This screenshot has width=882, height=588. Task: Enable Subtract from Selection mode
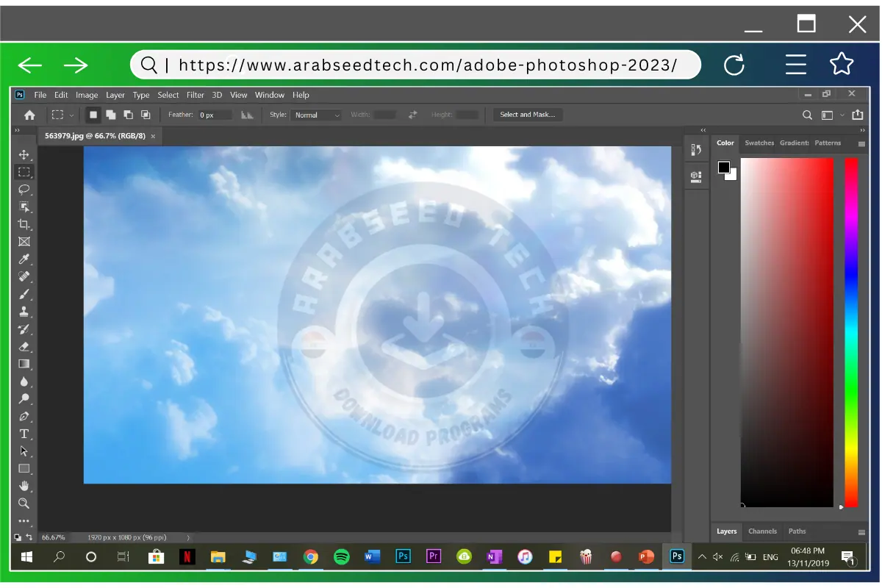point(129,115)
